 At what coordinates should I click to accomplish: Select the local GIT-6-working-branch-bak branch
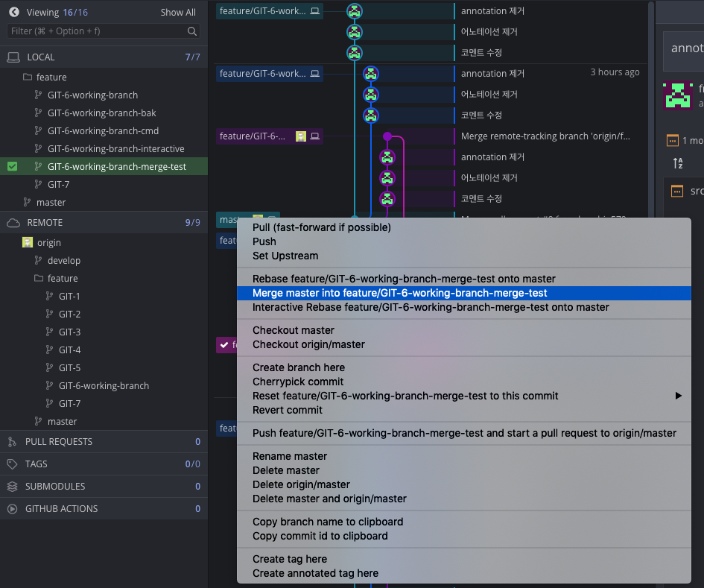(x=101, y=113)
